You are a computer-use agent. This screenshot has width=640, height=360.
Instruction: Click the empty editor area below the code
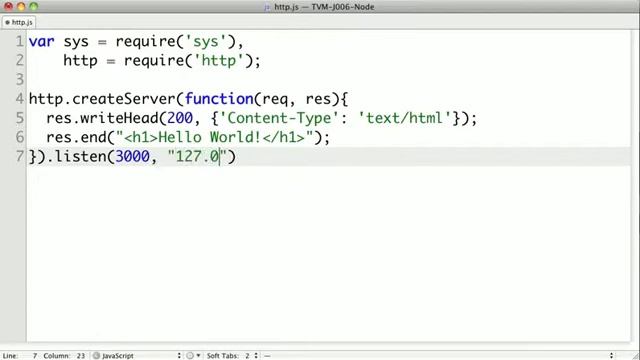pyautogui.click(x=329, y=253)
